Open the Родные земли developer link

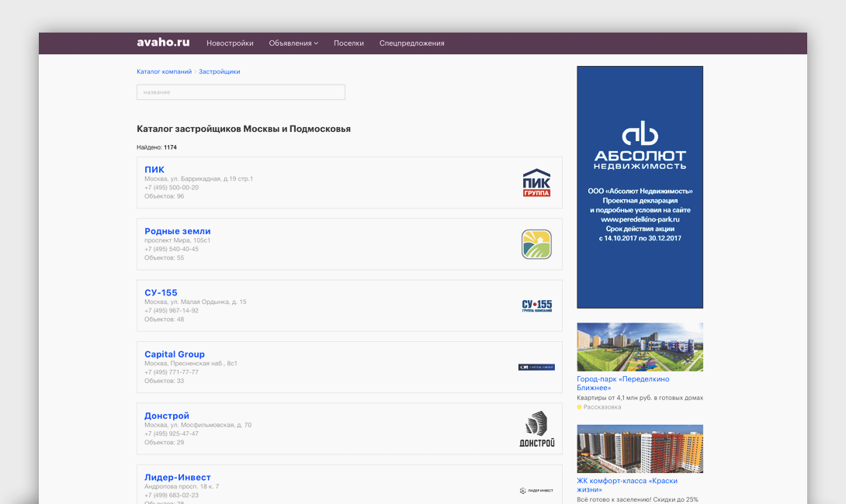pos(178,231)
